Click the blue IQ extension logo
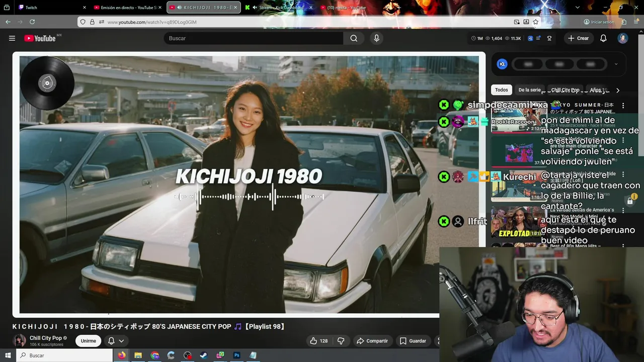The image size is (644, 362). [502, 64]
